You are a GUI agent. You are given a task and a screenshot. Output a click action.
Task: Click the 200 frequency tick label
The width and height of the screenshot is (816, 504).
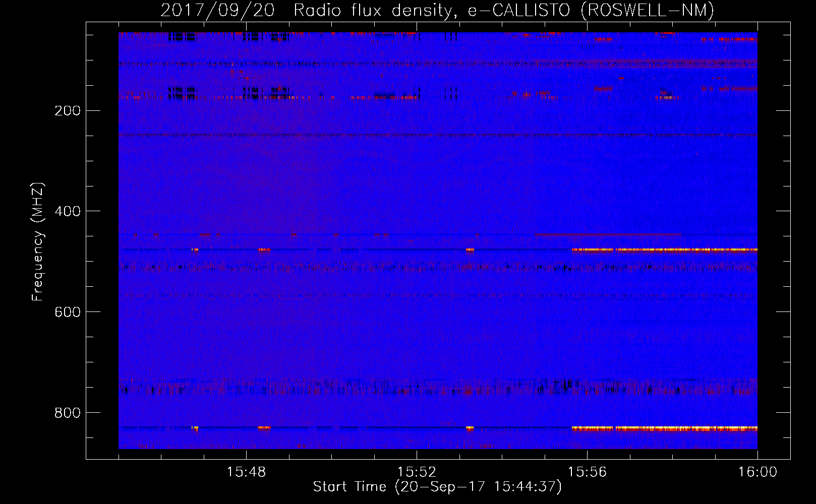tap(68, 110)
